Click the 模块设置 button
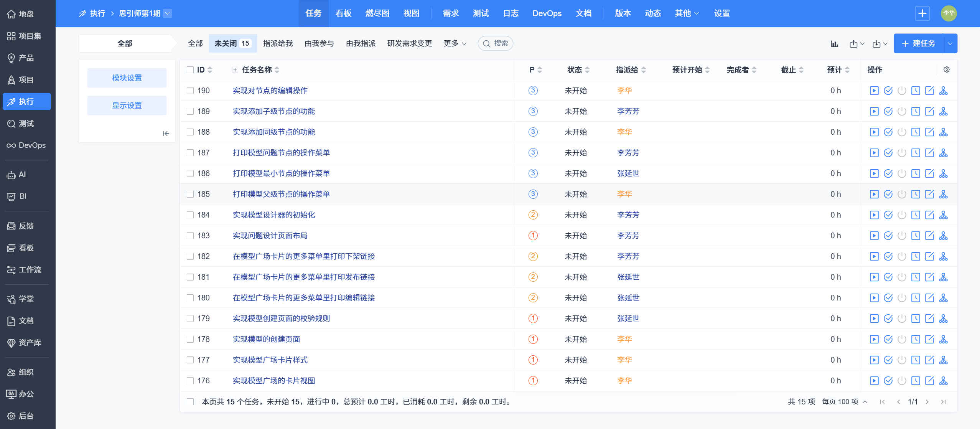 click(x=127, y=78)
